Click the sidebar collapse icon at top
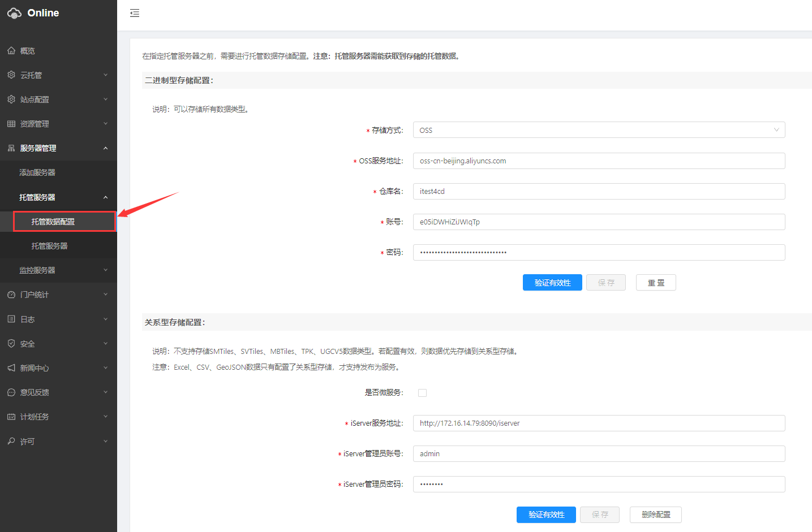Image resolution: width=812 pixels, height=532 pixels. coord(135,13)
